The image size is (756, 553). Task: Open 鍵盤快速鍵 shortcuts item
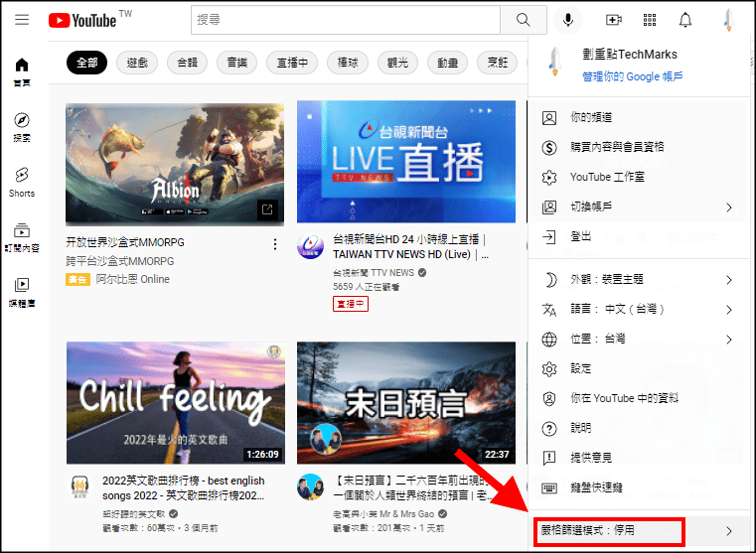(639, 487)
